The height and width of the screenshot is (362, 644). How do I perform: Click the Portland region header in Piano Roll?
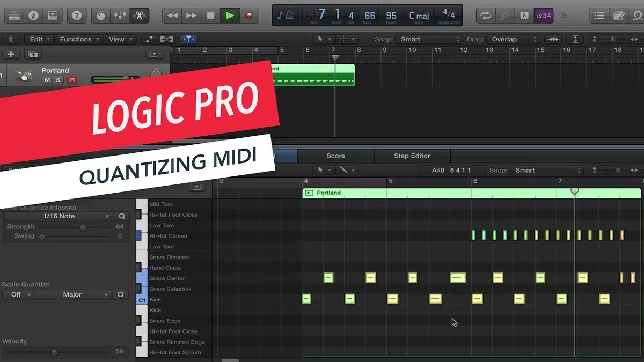[x=472, y=193]
